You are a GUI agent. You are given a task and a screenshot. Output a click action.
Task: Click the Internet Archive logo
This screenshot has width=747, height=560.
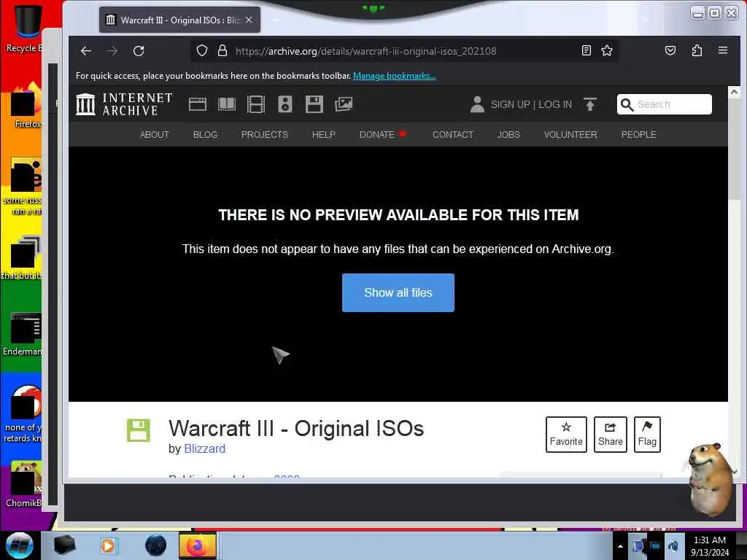pyautogui.click(x=124, y=104)
